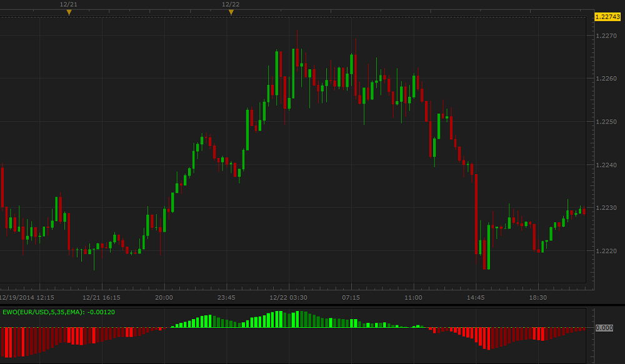Viewport: 625px width, 364px height.
Task: Click the 12/21 16:15 time label
Action: [x=101, y=297]
